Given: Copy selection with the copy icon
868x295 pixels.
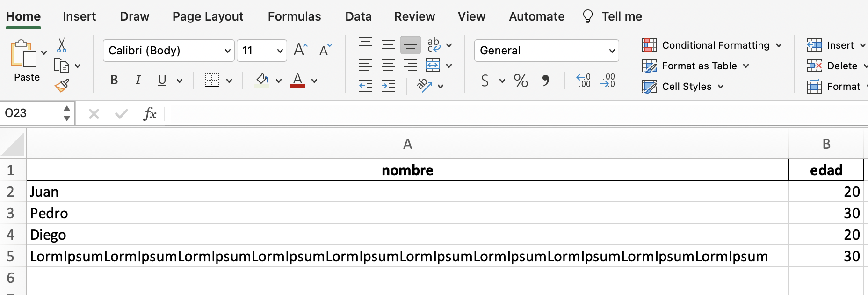Looking at the screenshot, I should click(x=62, y=66).
